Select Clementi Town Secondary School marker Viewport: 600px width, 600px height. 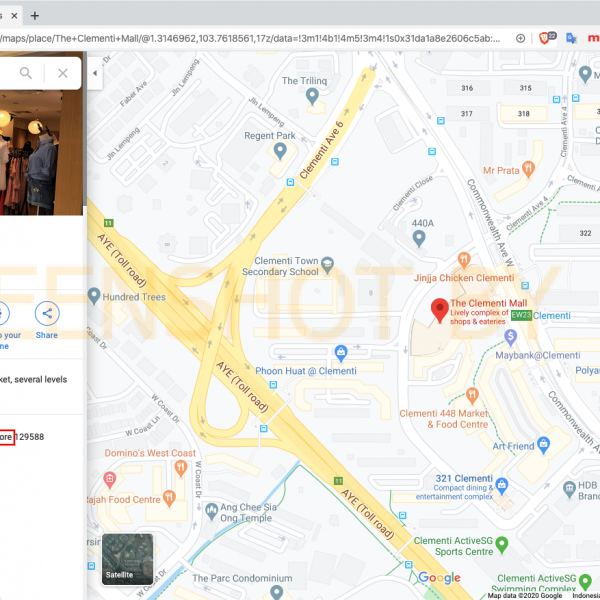(x=327, y=265)
